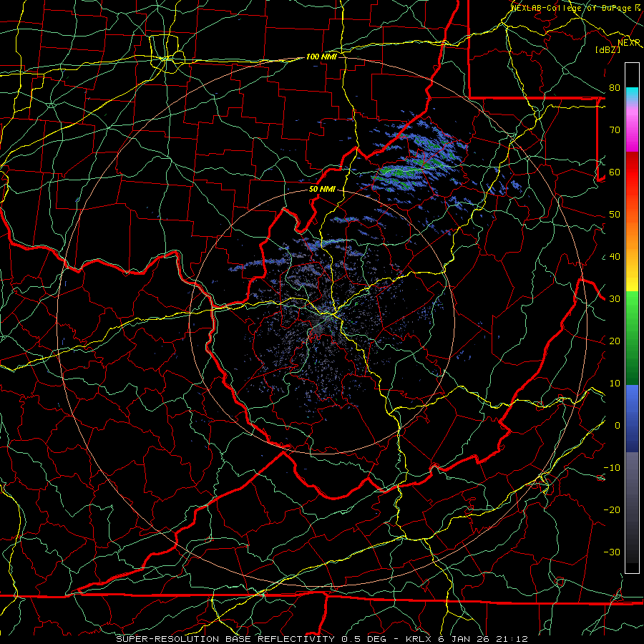Click the "100 NMI" range ring label

tap(321, 57)
